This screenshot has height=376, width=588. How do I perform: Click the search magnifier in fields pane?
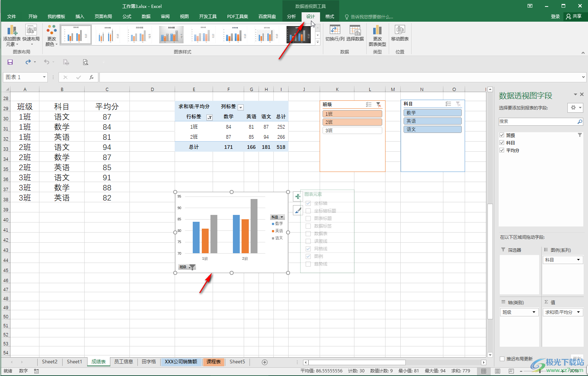[x=580, y=122]
